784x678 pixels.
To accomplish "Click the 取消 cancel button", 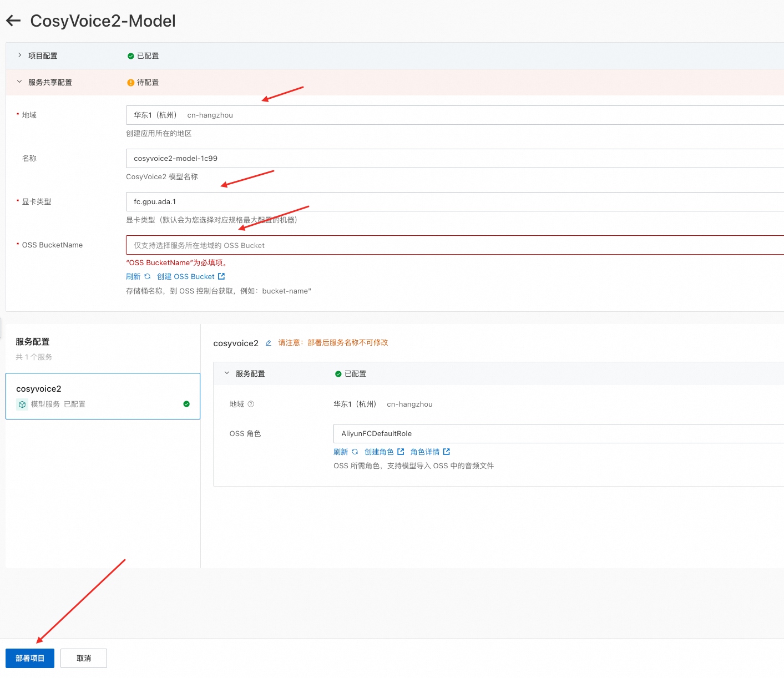I will (84, 658).
